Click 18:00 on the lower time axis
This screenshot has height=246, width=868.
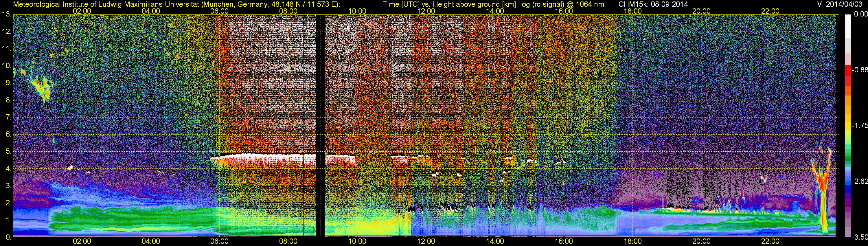[x=632, y=242]
